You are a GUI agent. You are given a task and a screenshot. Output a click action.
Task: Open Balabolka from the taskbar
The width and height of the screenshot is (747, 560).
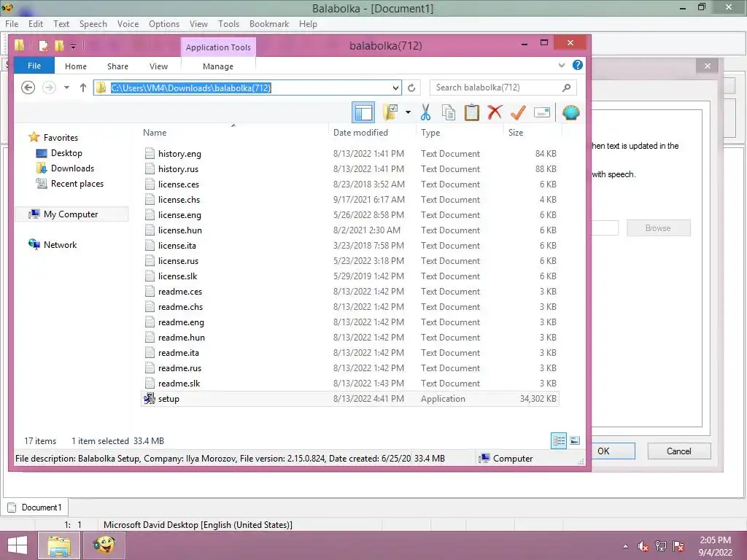104,545
